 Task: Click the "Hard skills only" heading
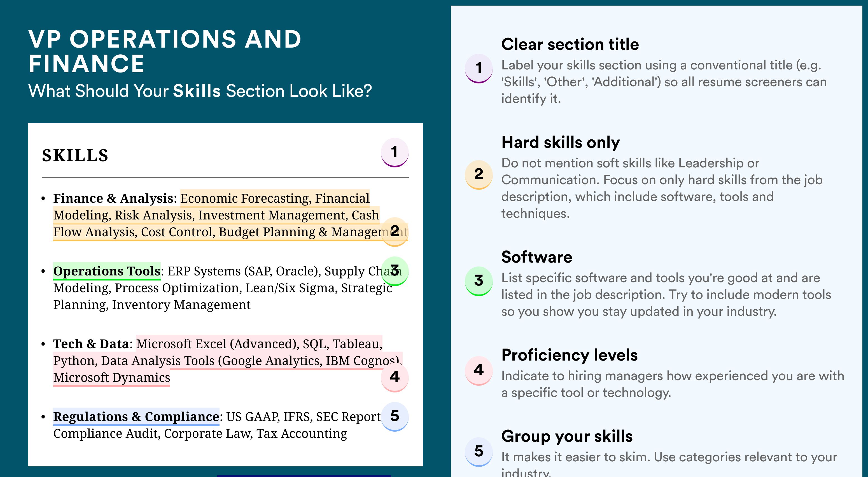[x=560, y=142]
